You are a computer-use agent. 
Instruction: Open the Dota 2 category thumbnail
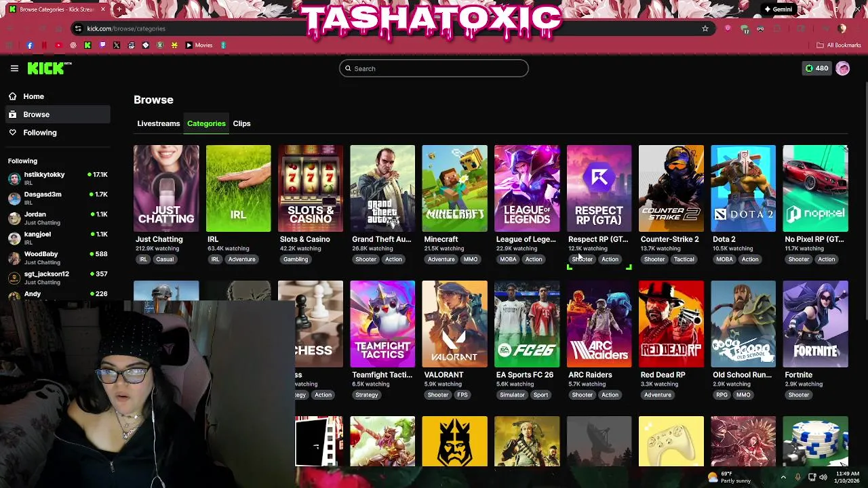tap(743, 188)
